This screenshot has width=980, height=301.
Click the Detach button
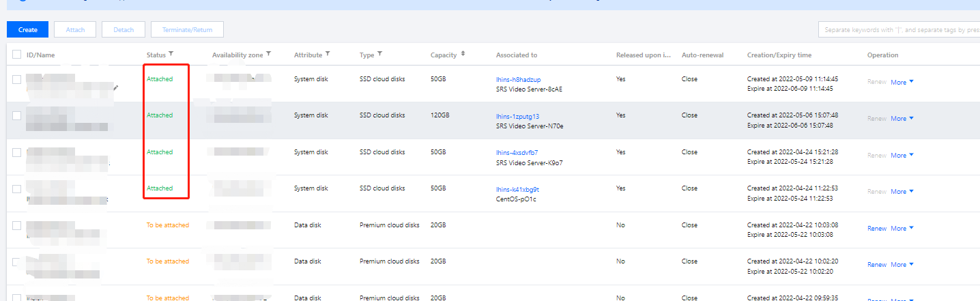pyautogui.click(x=123, y=29)
